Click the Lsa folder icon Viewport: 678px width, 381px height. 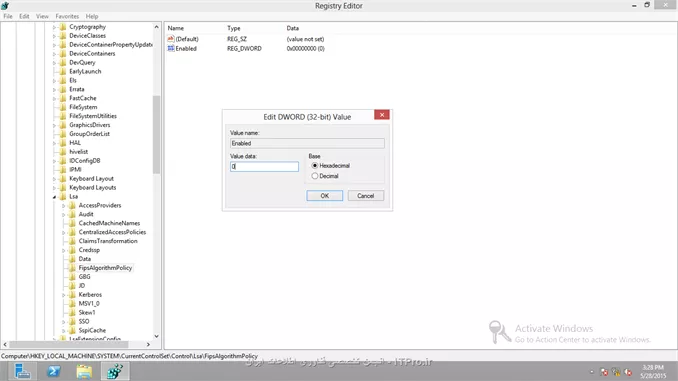(63, 196)
